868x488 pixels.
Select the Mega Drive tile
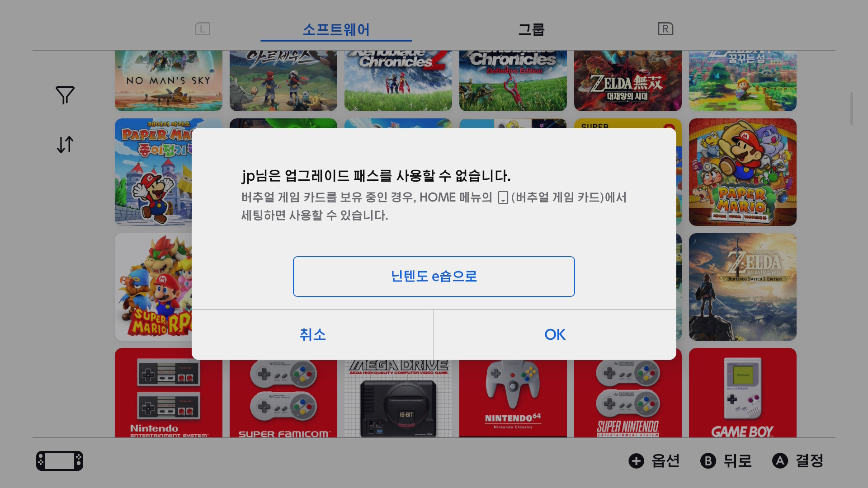point(398,399)
